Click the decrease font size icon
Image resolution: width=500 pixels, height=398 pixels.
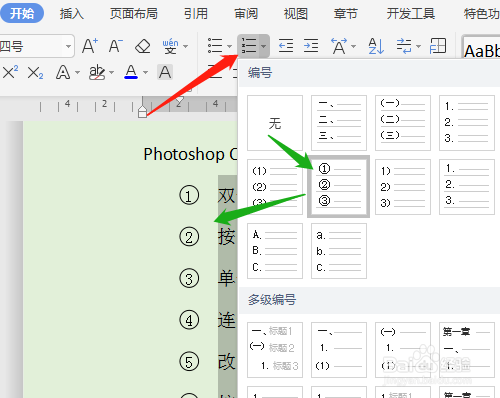[116, 46]
